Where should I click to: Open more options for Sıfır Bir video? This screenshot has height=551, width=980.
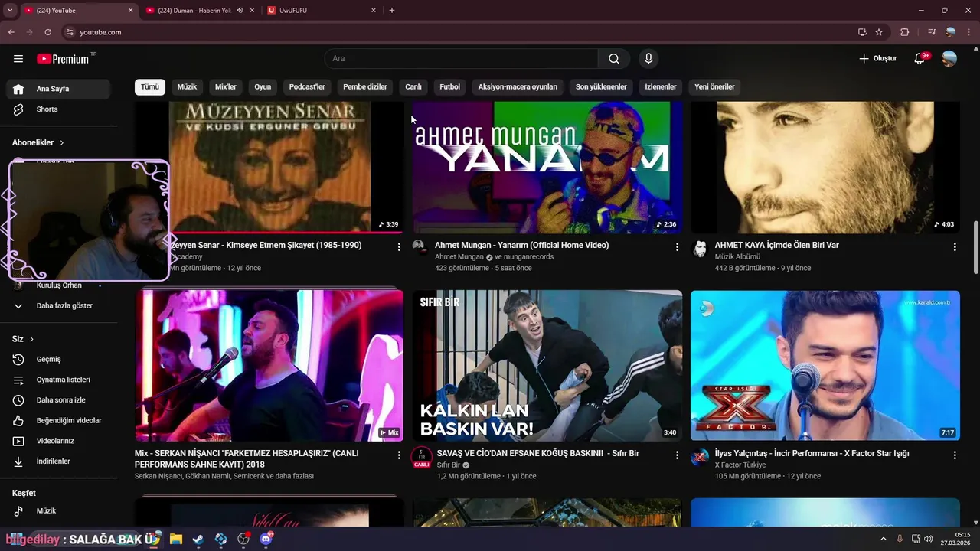[677, 455]
